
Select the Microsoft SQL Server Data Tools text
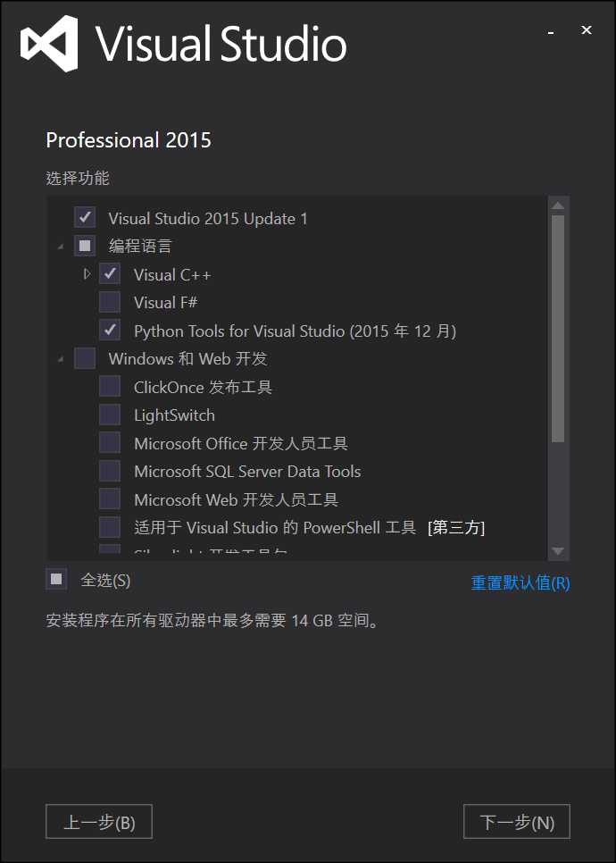click(x=247, y=472)
